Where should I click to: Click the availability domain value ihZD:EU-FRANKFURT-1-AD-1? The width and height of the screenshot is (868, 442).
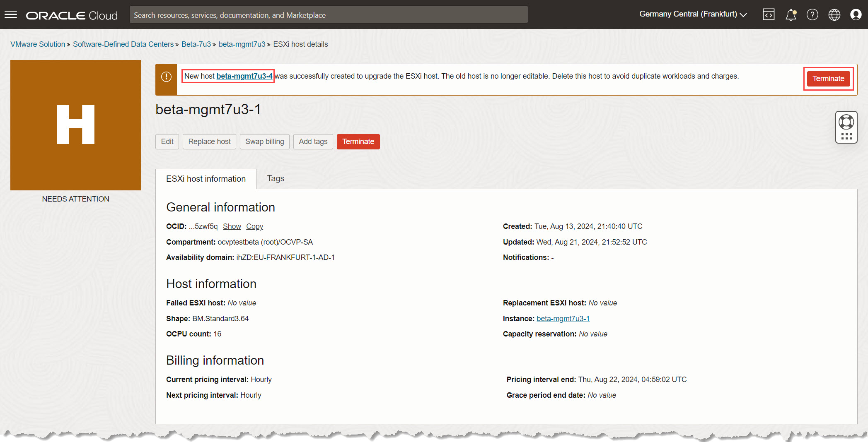[285, 257]
